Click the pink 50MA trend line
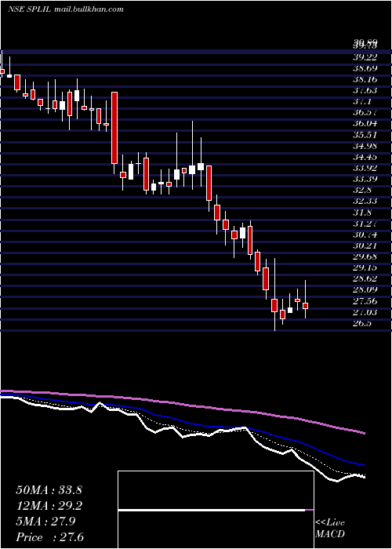The width and height of the screenshot is (392, 549). [x=182, y=405]
